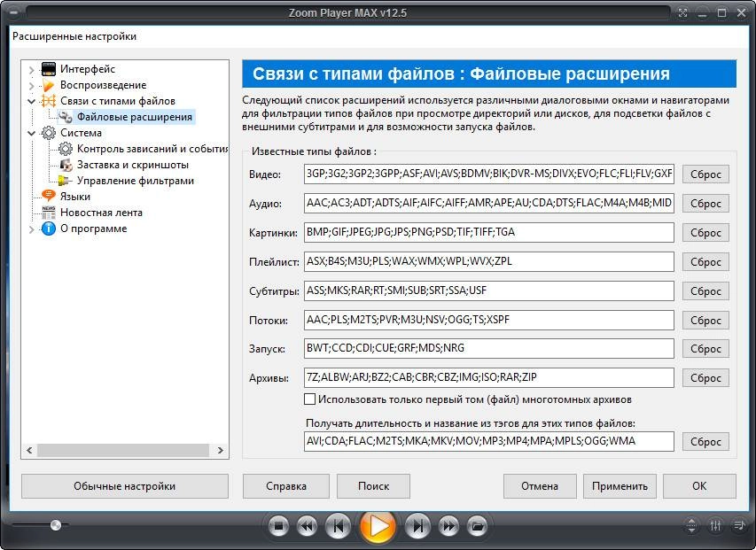
Task: Select Интерфейс in settings tree
Action: (x=88, y=69)
